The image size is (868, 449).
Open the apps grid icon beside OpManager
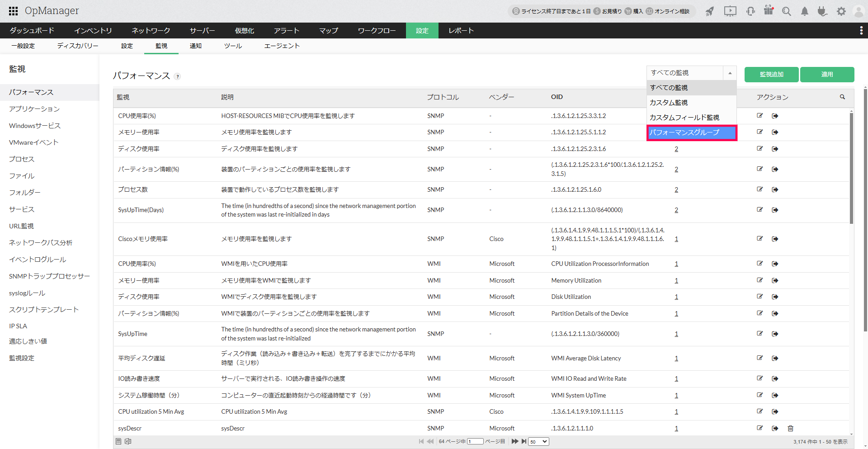pyautogui.click(x=13, y=11)
